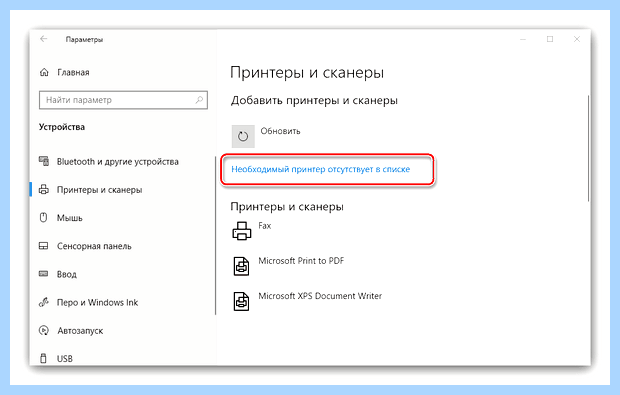
Task: Switch to Ввод settings
Action: point(66,274)
